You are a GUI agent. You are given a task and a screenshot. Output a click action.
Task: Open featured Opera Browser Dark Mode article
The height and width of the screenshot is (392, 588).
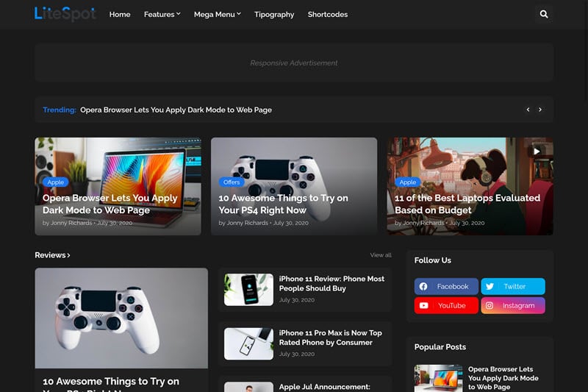(x=110, y=204)
